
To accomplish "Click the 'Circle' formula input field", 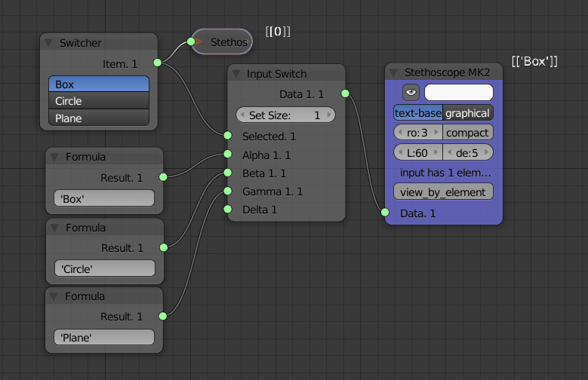I will [105, 268].
